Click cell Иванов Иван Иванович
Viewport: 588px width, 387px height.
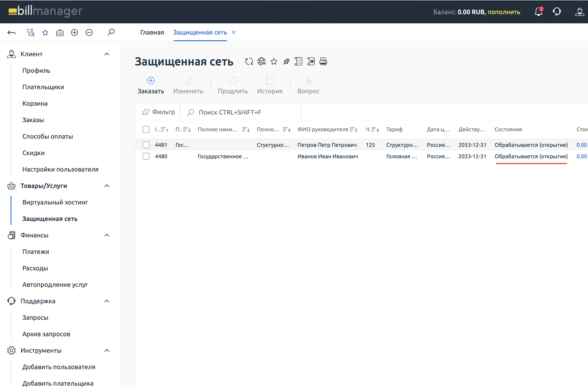click(328, 156)
